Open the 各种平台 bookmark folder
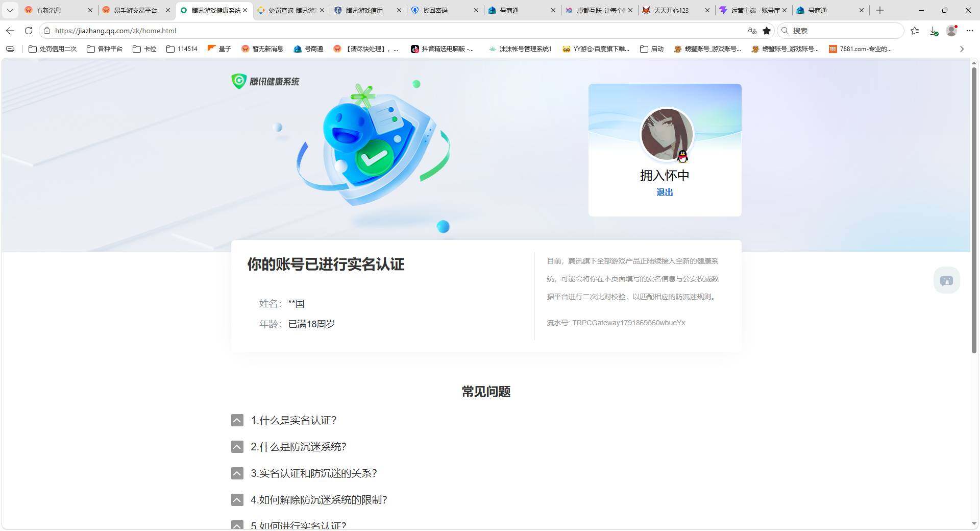This screenshot has width=980, height=531. click(x=105, y=49)
